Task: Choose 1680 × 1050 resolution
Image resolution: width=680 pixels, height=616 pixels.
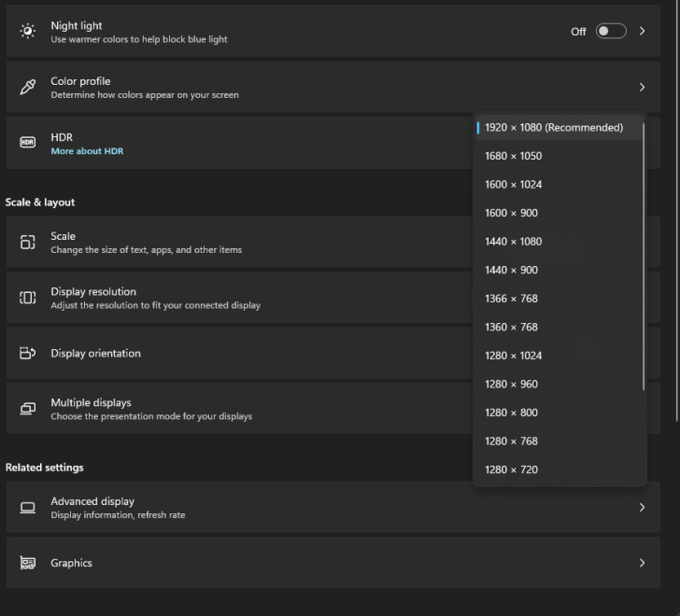Action: [x=560, y=156]
